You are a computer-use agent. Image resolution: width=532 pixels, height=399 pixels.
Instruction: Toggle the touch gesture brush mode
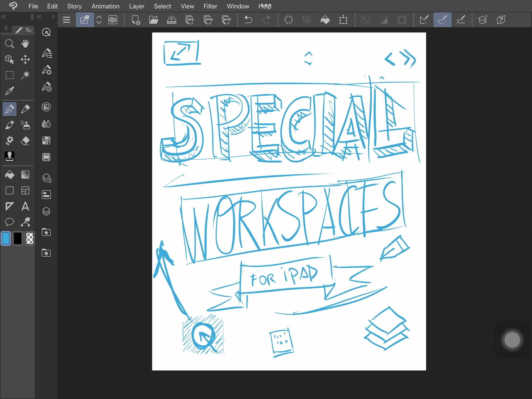(443, 20)
